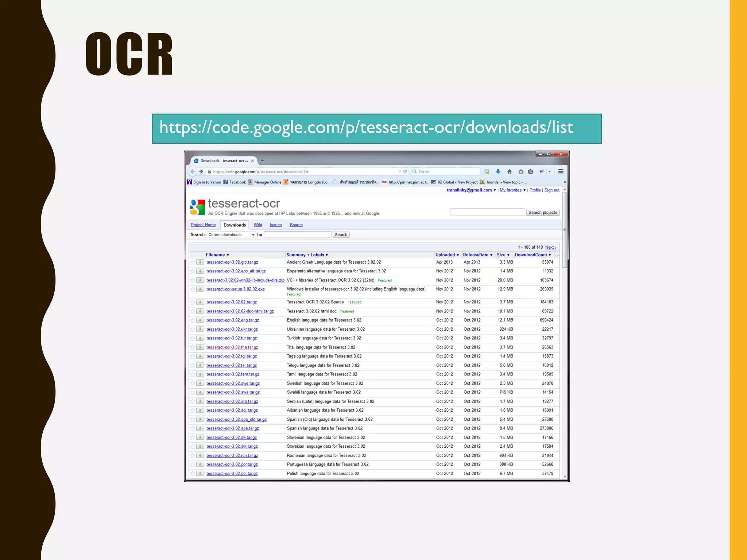
Task: Reload the page with the refresh icon
Action: [405, 172]
